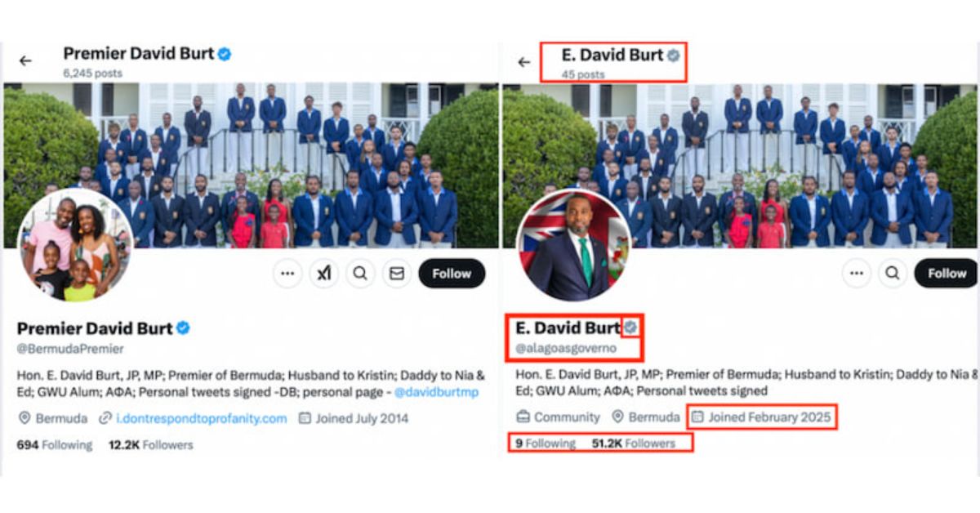Open the @davidburtmp link

[436, 392]
